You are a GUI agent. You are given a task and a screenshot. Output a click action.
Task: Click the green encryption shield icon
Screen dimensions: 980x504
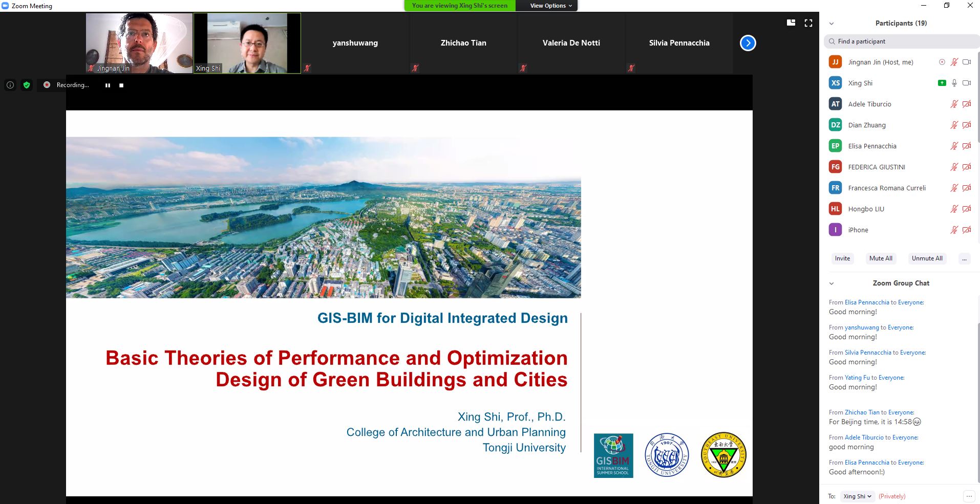coord(27,85)
